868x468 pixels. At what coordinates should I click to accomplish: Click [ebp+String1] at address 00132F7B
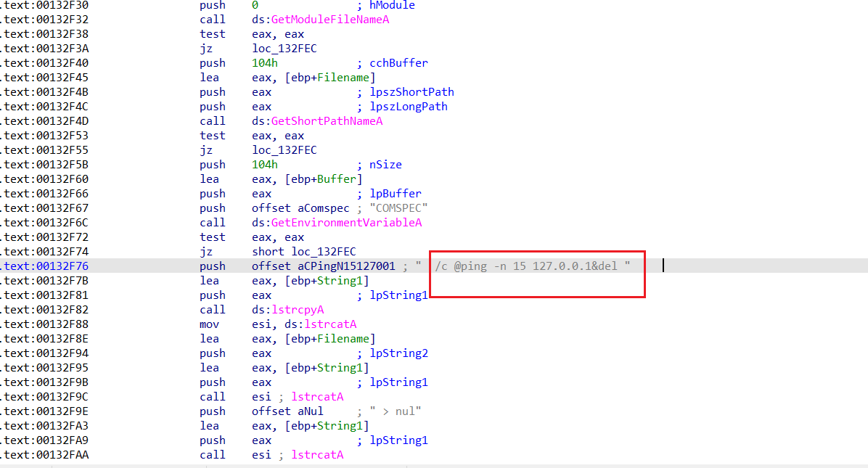point(327,281)
